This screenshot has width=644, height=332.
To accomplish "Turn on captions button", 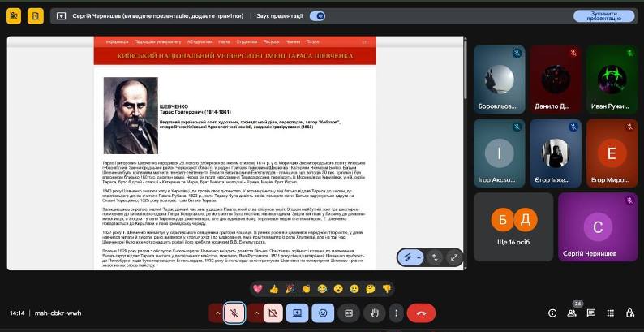I will tap(349, 313).
